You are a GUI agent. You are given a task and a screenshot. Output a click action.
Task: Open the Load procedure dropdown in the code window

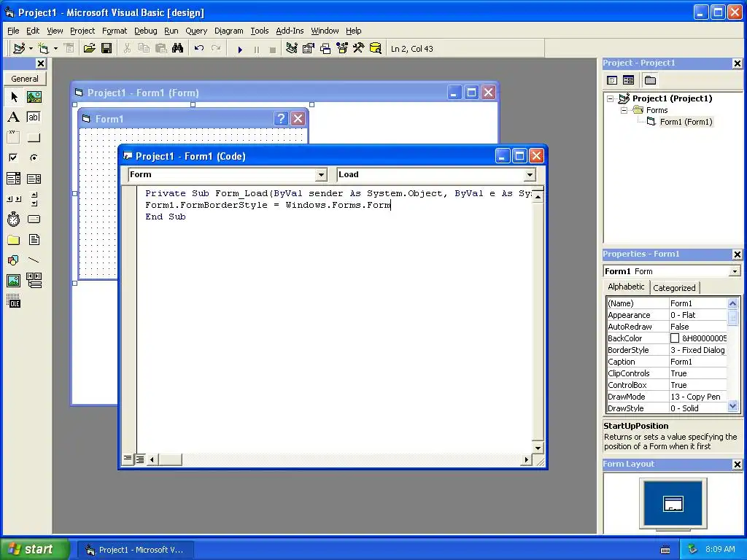coord(530,175)
